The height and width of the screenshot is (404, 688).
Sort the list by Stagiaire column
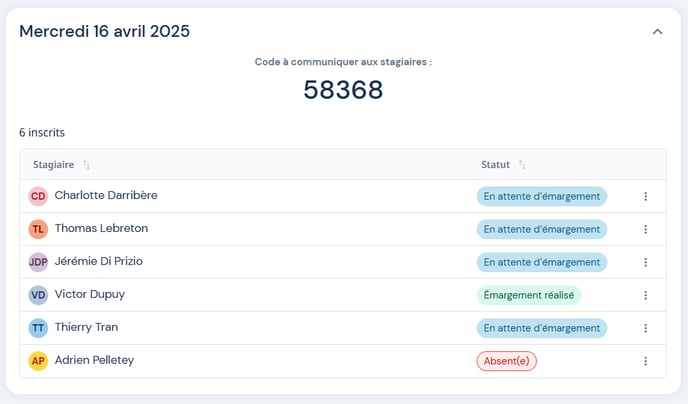click(86, 165)
